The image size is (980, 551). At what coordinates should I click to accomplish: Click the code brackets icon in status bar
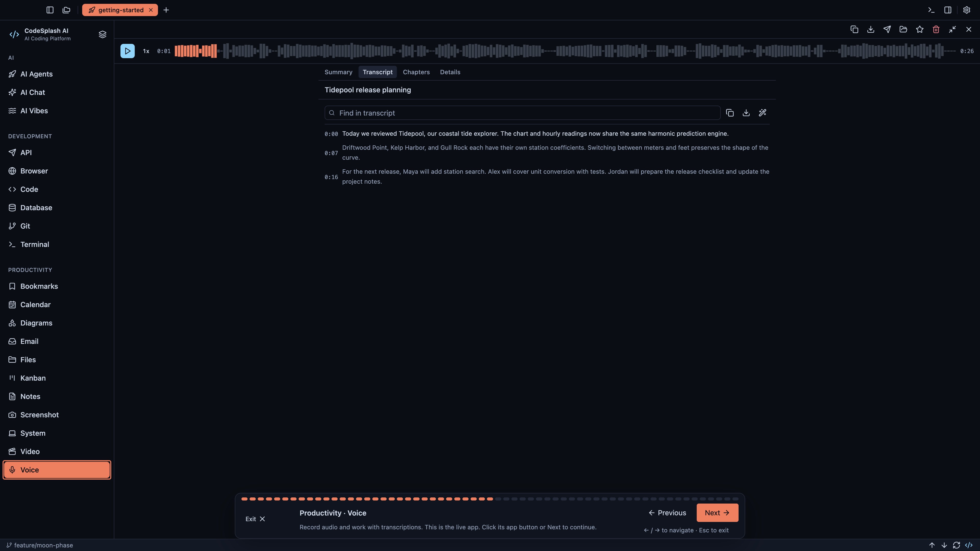(969, 545)
